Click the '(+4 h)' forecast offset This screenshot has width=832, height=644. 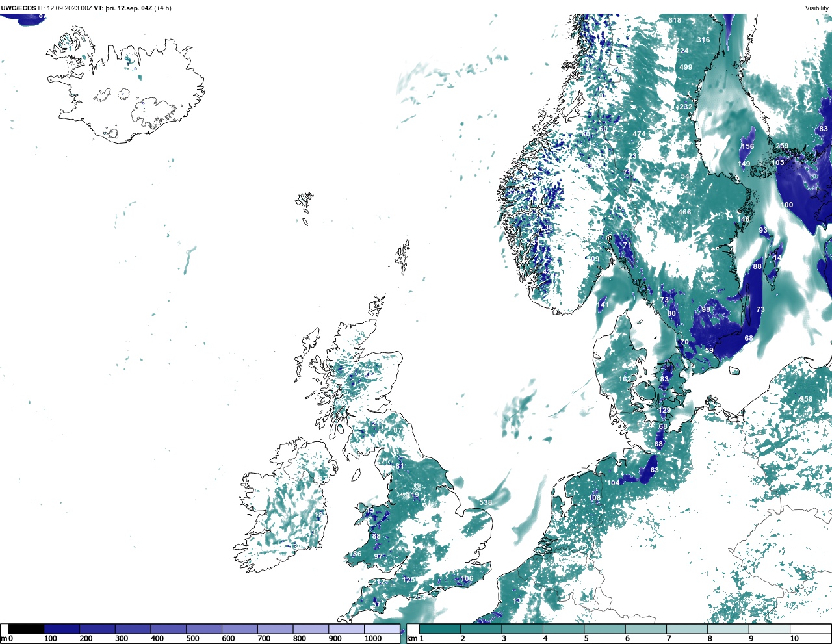162,8
